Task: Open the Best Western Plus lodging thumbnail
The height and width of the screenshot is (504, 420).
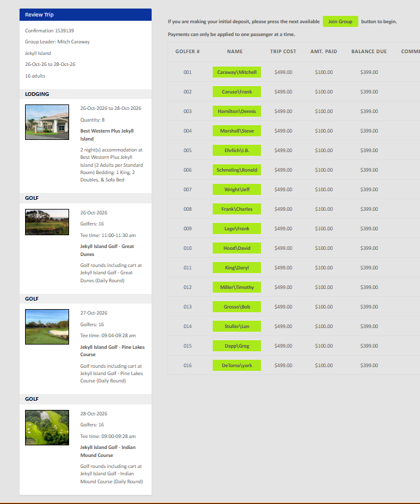Action: coord(47,122)
